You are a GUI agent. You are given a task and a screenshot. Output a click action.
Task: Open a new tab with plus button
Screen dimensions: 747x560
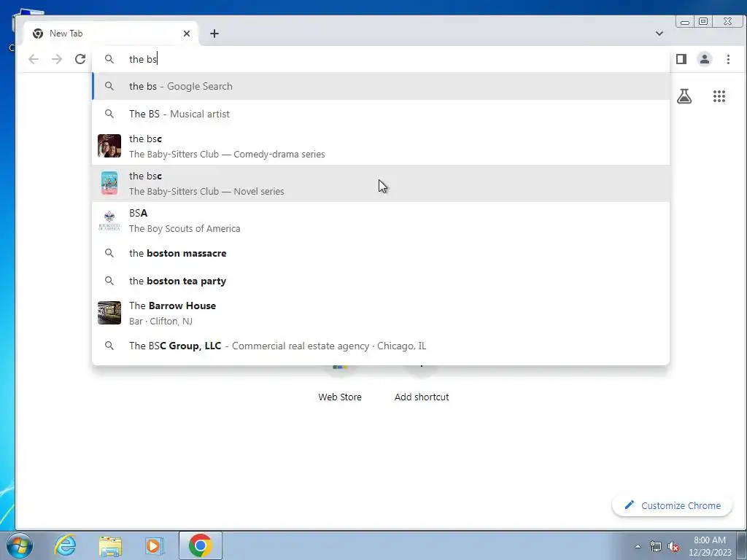click(x=214, y=34)
